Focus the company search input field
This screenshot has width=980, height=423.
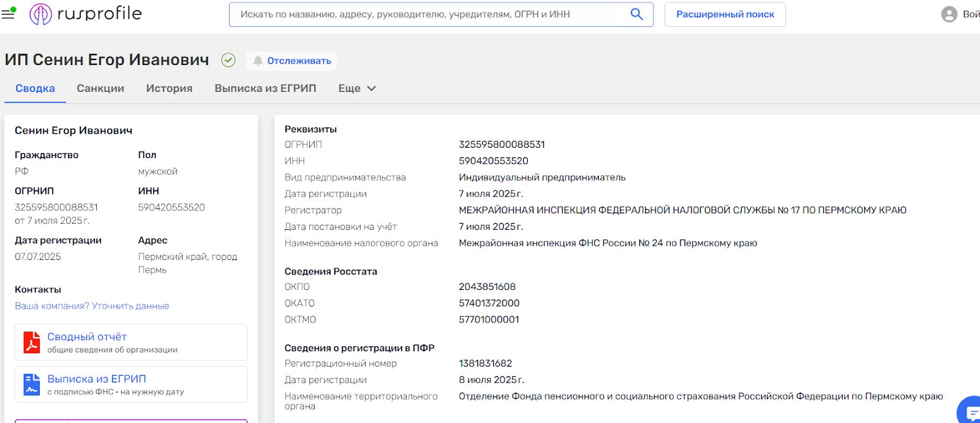[429, 14]
